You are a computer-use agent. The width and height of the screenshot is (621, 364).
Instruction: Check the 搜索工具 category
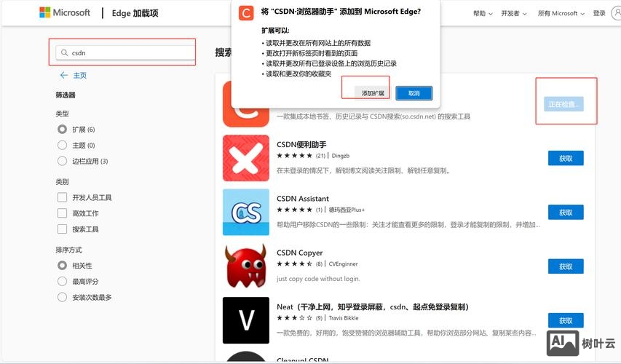click(62, 229)
